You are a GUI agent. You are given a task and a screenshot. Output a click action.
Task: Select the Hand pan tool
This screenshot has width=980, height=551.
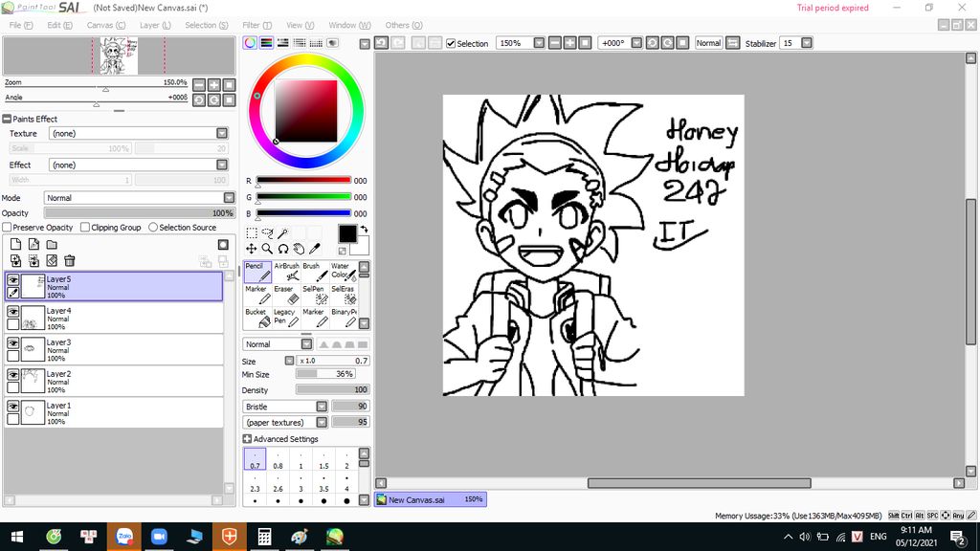point(299,249)
